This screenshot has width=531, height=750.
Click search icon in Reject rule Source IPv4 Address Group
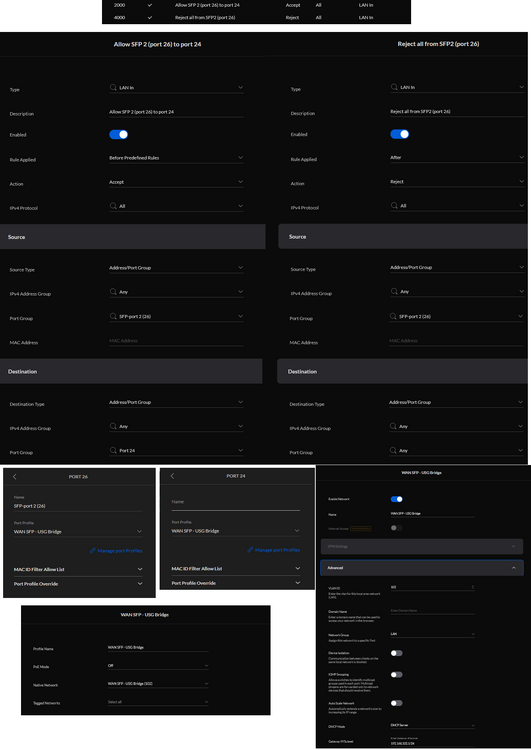tap(394, 291)
